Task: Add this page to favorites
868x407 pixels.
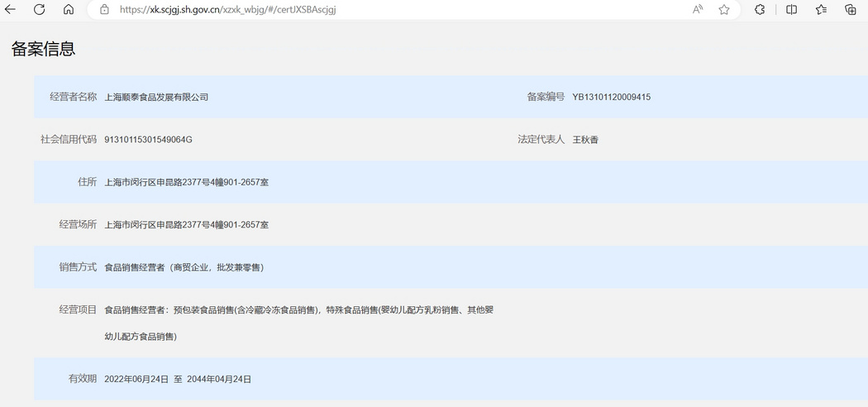Action: [724, 9]
